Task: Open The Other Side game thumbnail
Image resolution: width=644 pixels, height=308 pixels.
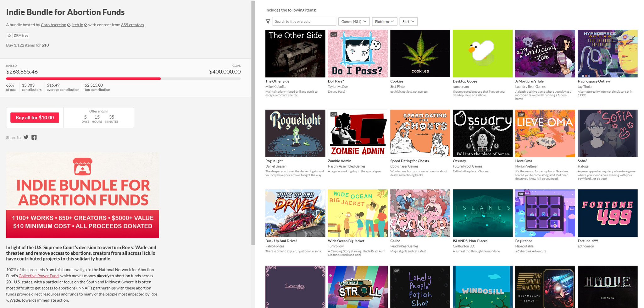Action: click(x=295, y=53)
